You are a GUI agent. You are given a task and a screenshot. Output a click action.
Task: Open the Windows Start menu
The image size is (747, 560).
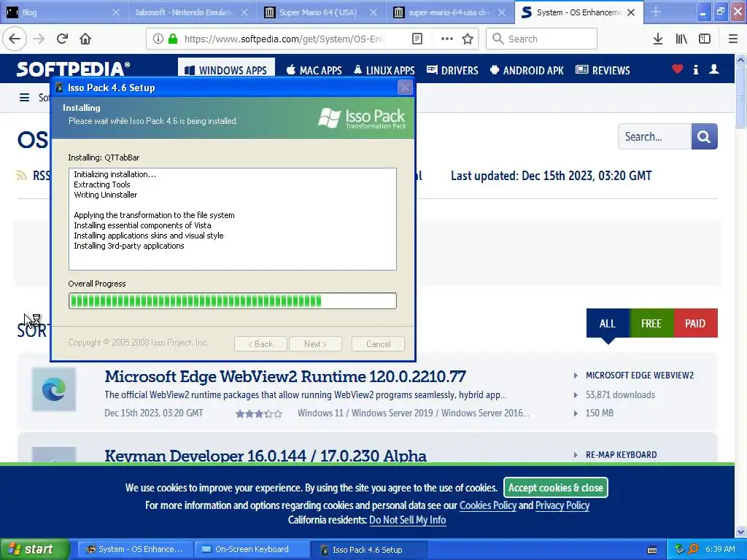click(35, 549)
